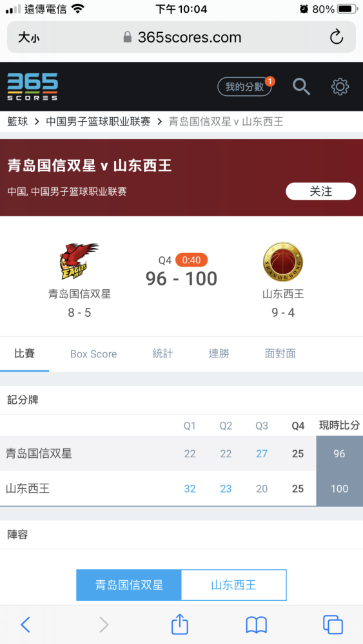Screen dimensions: 363x644
Task: Tap the 365scores.com address field
Action: point(182,37)
